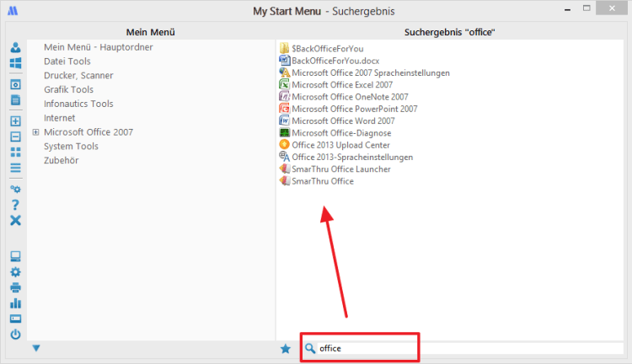The width and height of the screenshot is (632, 364).
Task: Click the blue favorites star icon
Action: tap(286, 349)
